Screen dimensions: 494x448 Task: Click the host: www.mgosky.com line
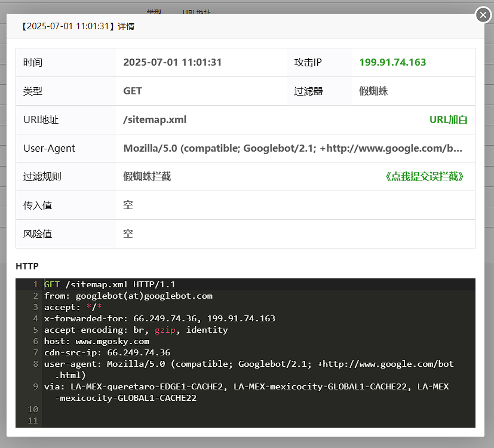[x=97, y=341]
